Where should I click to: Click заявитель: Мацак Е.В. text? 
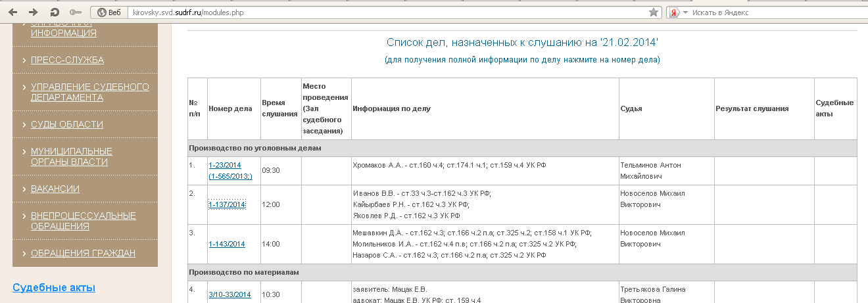click(390, 289)
